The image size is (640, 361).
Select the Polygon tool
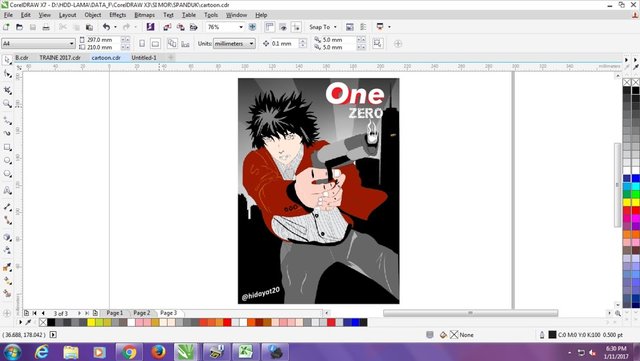click(x=7, y=174)
